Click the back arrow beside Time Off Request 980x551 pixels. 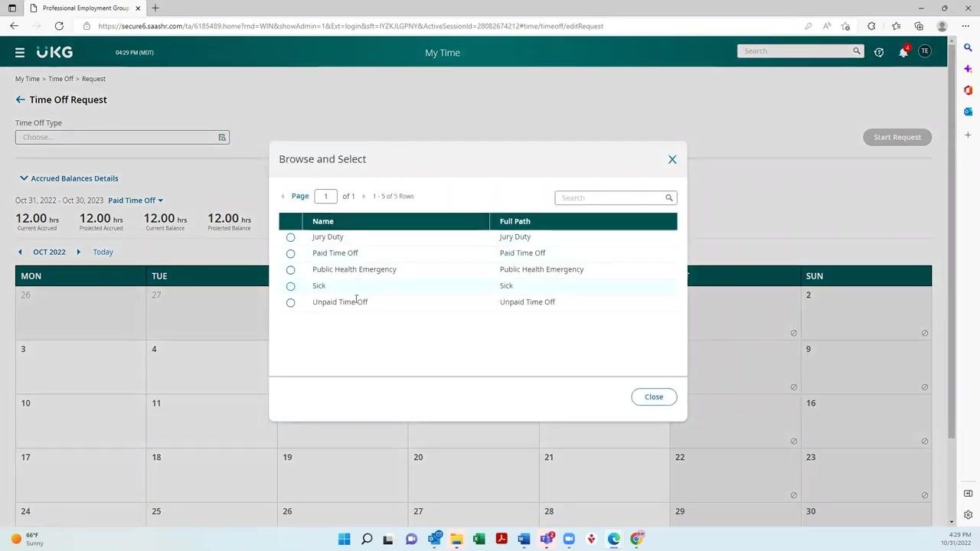tap(20, 99)
